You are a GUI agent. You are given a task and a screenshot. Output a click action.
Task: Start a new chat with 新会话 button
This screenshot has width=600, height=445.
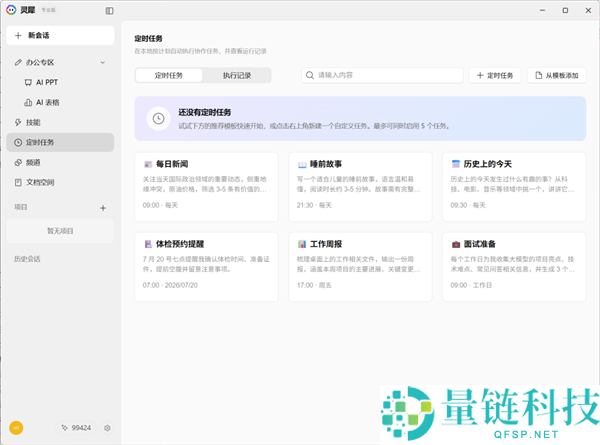point(60,36)
